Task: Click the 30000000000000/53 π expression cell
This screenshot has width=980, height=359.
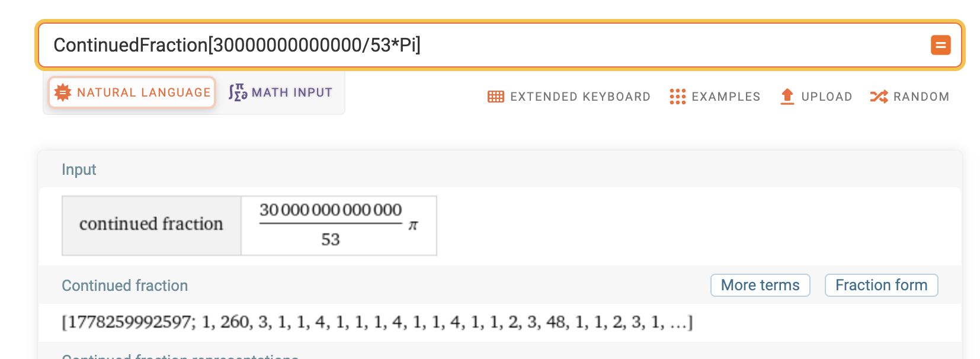Action: point(339,226)
